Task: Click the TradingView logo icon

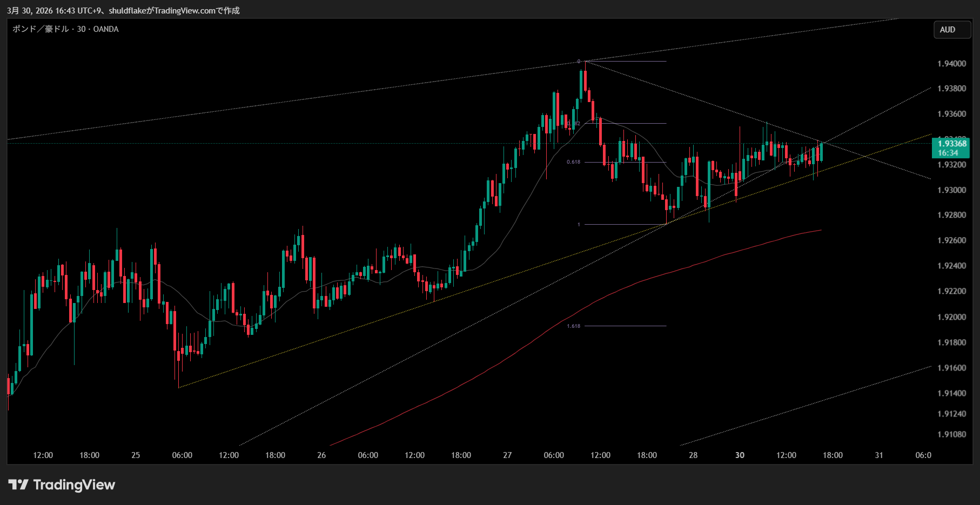Action: pyautogui.click(x=18, y=484)
